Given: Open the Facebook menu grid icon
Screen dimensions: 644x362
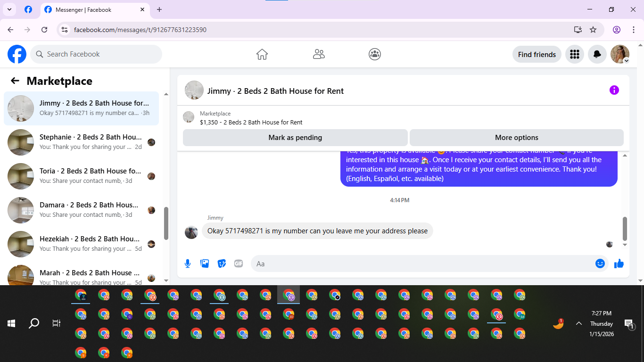Looking at the screenshot, I should [574, 54].
